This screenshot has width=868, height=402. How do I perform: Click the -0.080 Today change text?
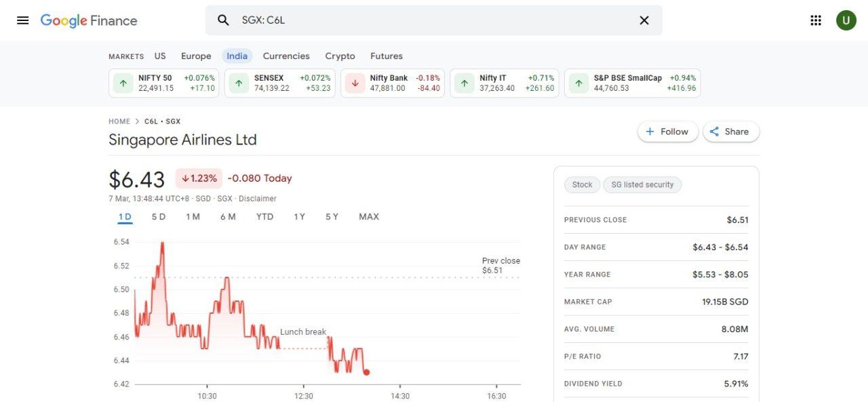(260, 178)
